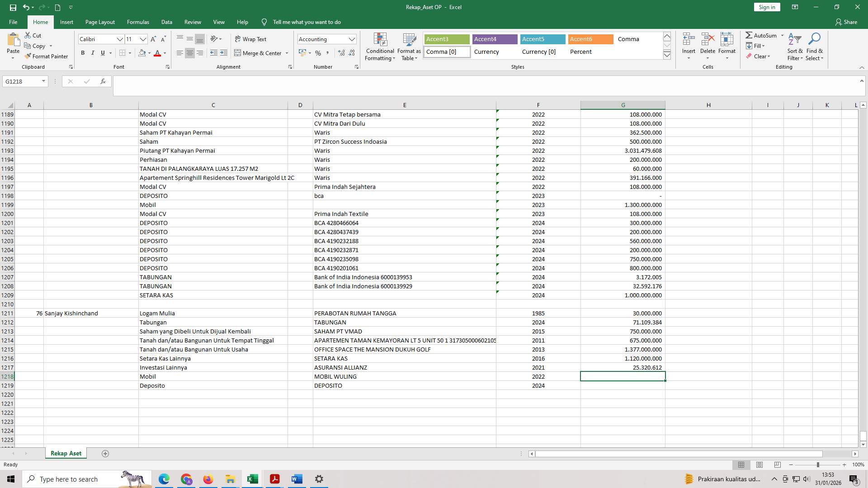868x488 pixels.
Task: Toggle underline formatting
Action: (x=102, y=53)
